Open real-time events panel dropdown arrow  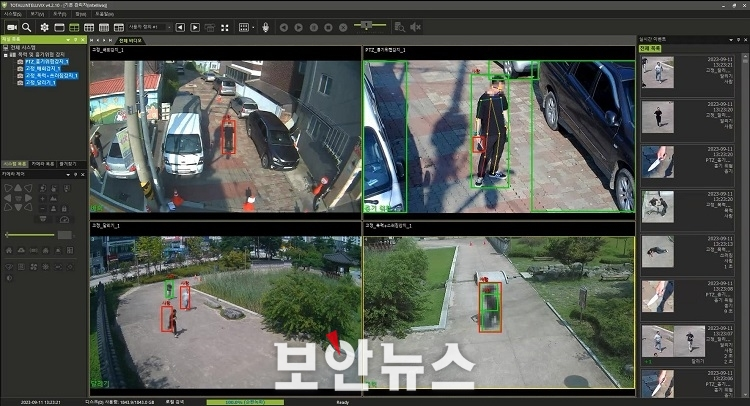730,40
